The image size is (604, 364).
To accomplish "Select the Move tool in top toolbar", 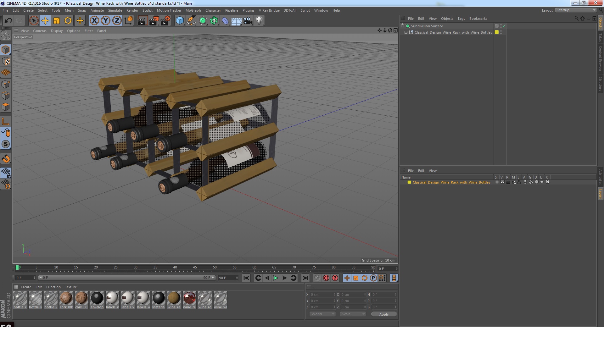I will click(45, 21).
